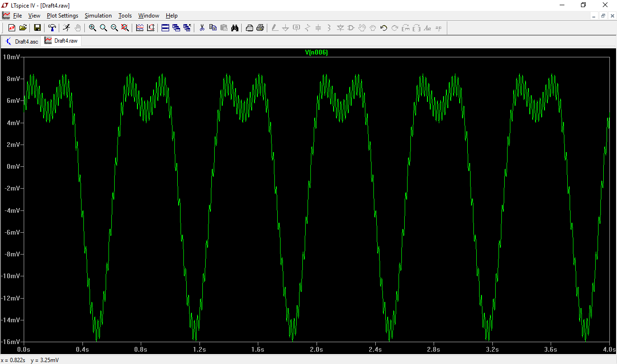
Task: Open the Help menu
Action: [172, 16]
